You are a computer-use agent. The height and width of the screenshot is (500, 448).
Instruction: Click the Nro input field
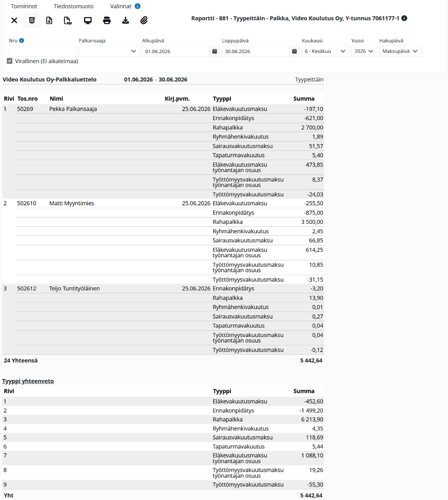(43, 51)
